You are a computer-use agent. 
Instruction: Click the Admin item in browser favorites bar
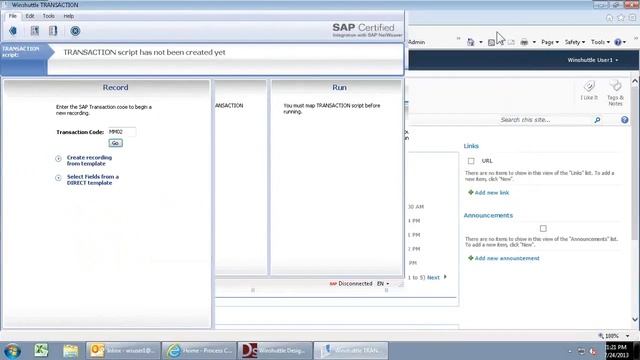(x=417, y=42)
